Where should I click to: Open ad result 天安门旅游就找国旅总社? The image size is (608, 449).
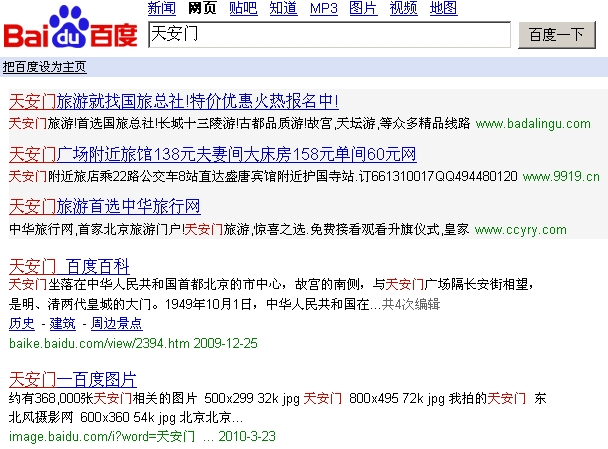tap(174, 101)
